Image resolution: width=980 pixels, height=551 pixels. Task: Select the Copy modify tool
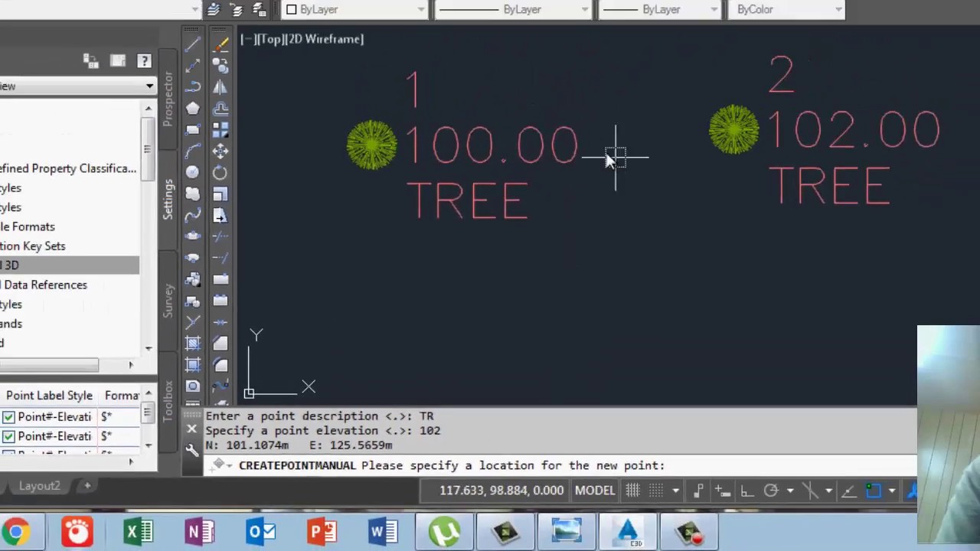[x=220, y=66]
